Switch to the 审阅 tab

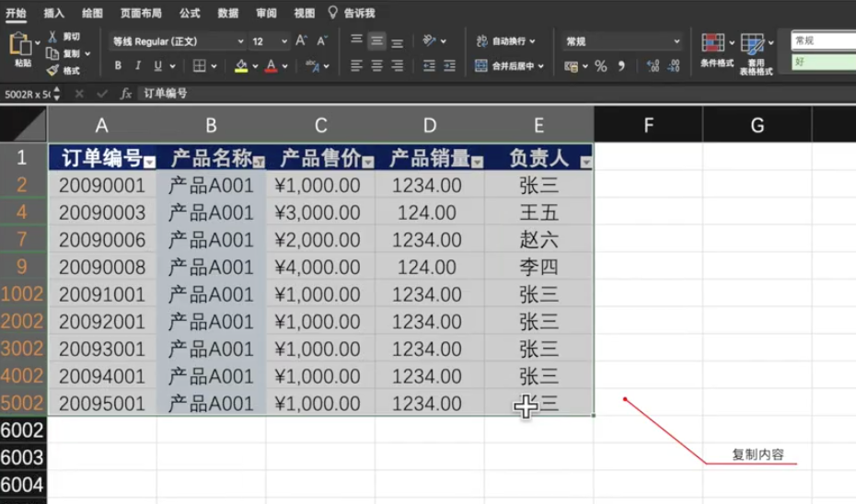(x=266, y=13)
